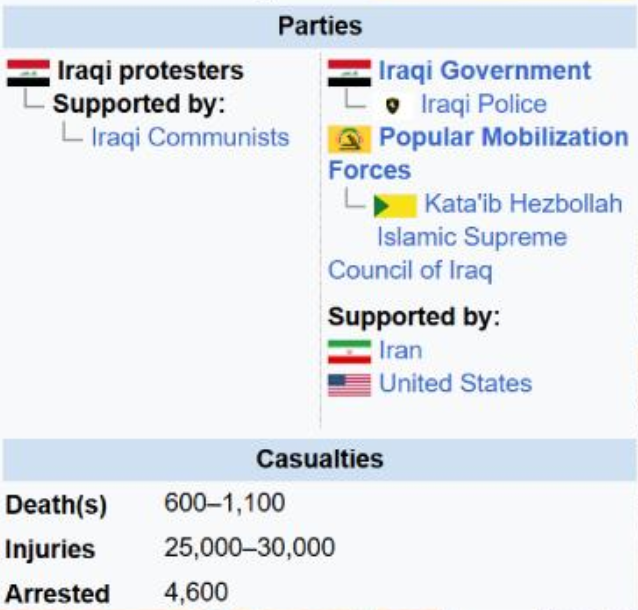Click the Kata'ib Hezbollah flag icon

click(x=394, y=205)
